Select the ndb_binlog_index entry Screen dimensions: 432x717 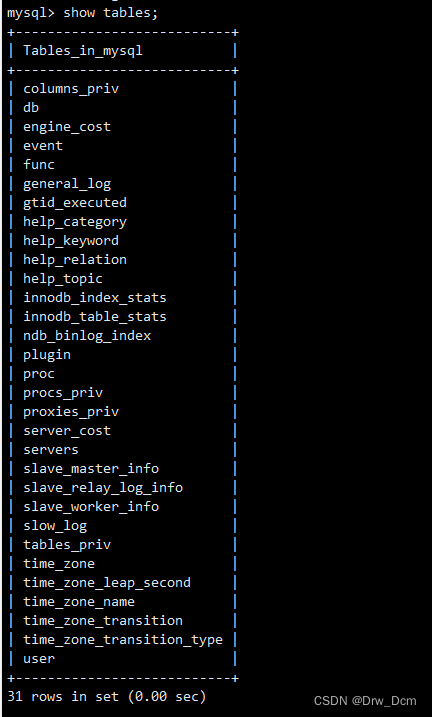pyautogui.click(x=87, y=336)
